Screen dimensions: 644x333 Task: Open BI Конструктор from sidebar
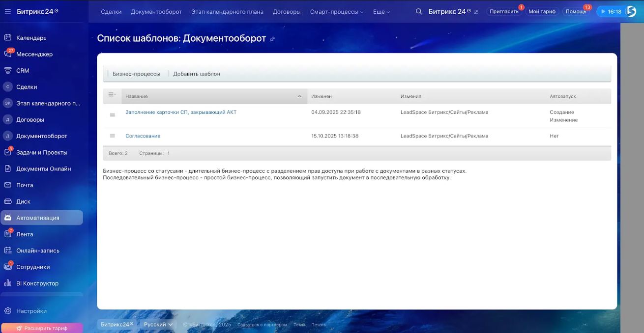coord(37,283)
